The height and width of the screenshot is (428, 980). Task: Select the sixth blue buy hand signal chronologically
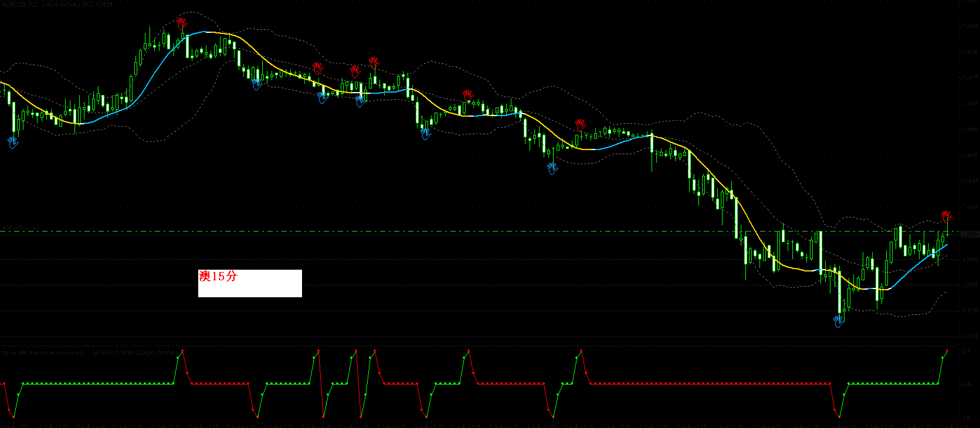[x=552, y=169]
